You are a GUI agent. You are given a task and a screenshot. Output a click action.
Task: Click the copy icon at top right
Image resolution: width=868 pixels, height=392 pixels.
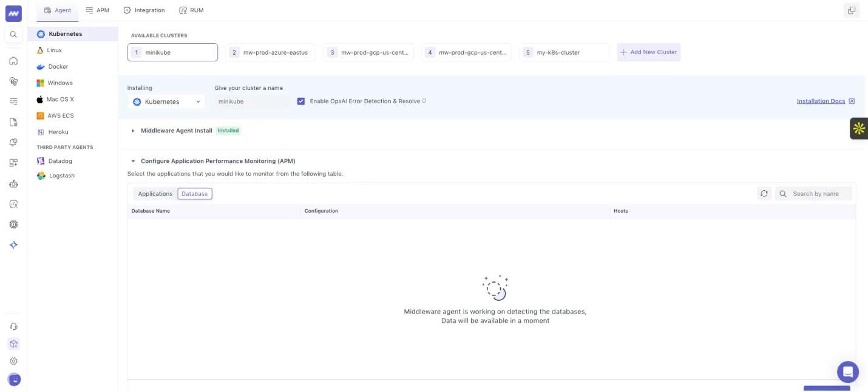pyautogui.click(x=852, y=10)
